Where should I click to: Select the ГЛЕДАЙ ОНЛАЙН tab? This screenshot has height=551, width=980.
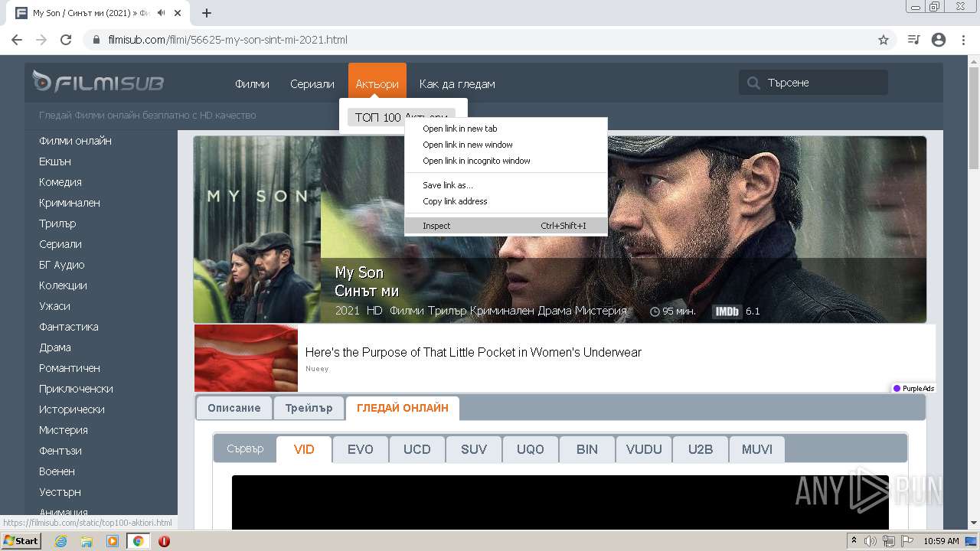tap(403, 408)
